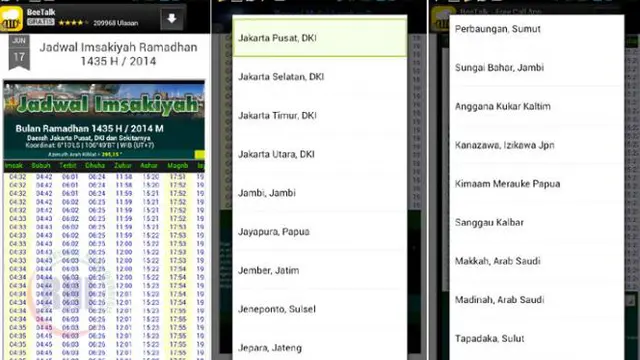Choose Sanggau Kalbar entry

point(537,223)
